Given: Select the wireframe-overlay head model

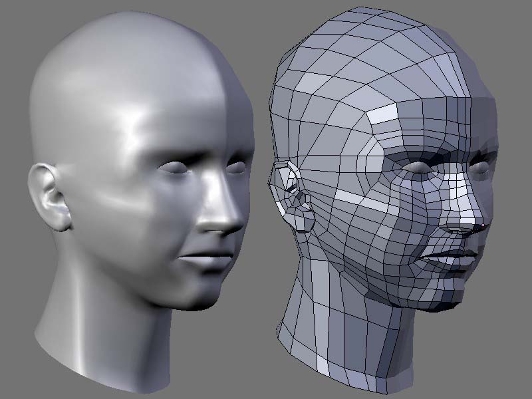Looking at the screenshot, I should pyautogui.click(x=384, y=200).
